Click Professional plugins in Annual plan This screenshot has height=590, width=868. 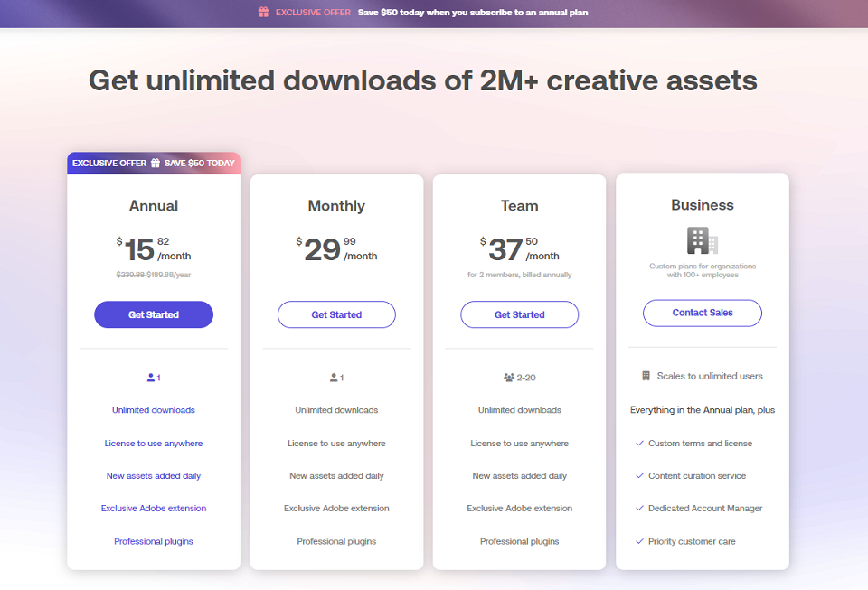154,541
